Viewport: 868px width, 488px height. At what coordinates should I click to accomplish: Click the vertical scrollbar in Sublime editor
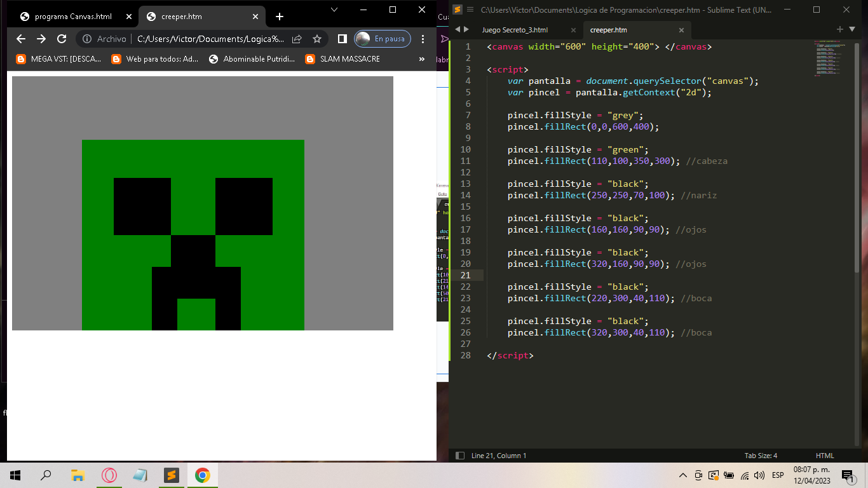[x=857, y=159]
